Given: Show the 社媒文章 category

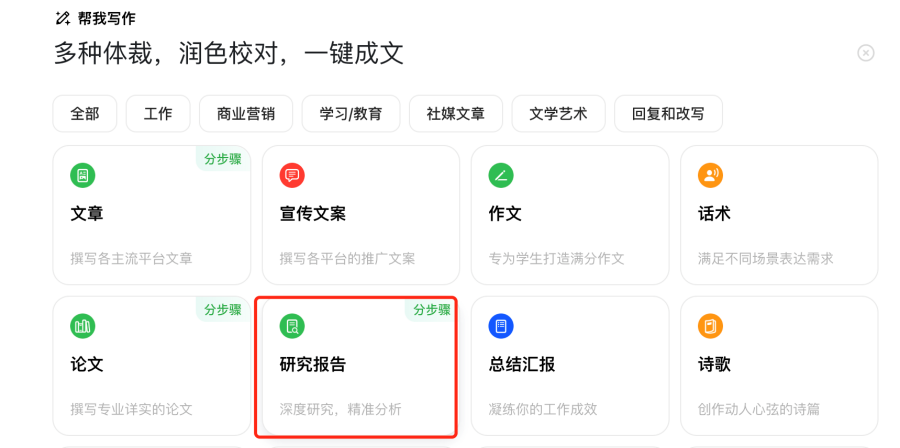Looking at the screenshot, I should point(456,114).
